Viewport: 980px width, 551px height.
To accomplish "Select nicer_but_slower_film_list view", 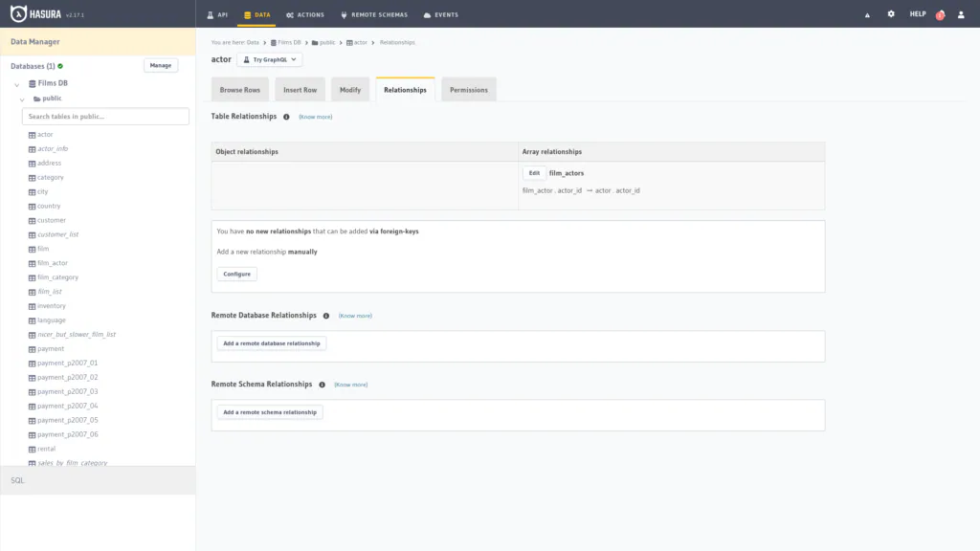I will click(77, 335).
